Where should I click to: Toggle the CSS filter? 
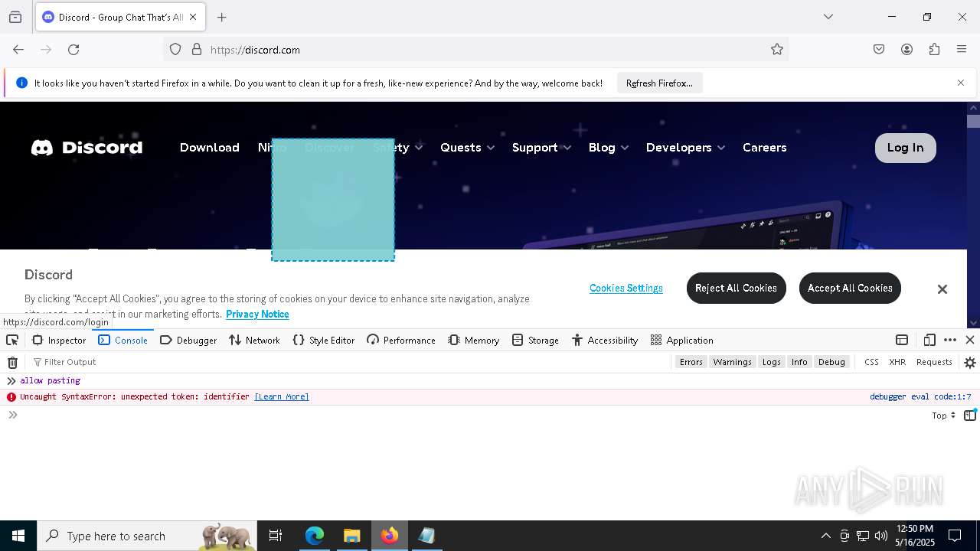[871, 362]
